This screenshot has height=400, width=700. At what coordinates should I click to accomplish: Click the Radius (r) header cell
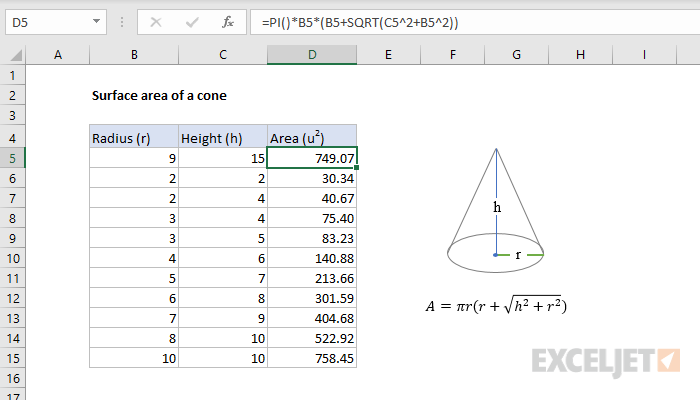[x=133, y=138]
